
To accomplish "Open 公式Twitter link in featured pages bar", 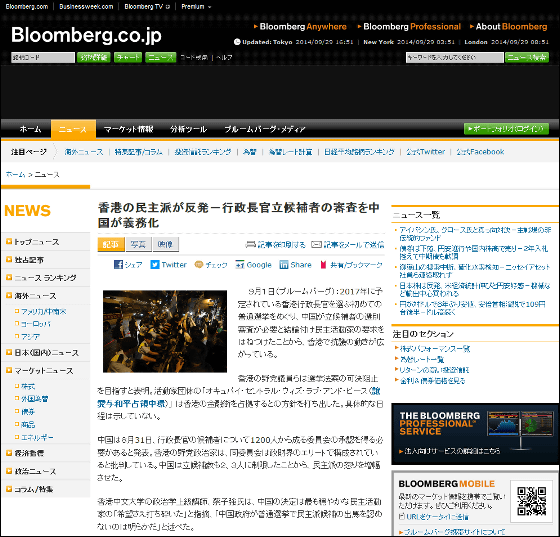I will (426, 152).
